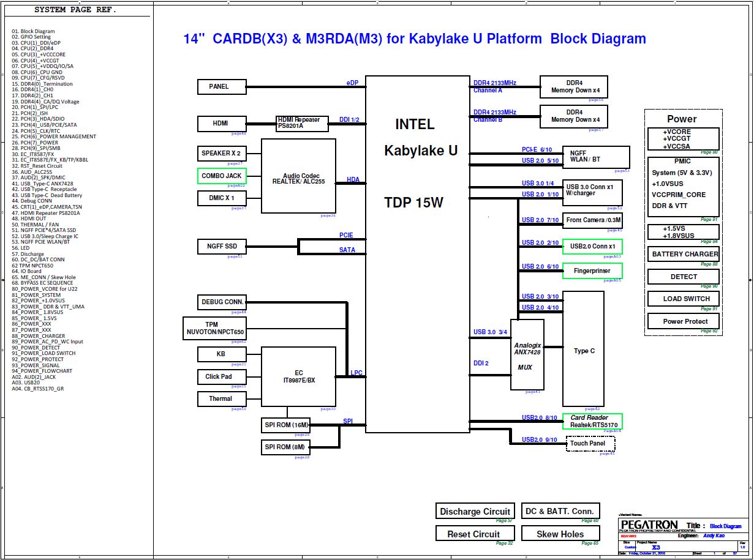
Task: Click the PEGATRON logo in title block
Action: [x=649, y=525]
